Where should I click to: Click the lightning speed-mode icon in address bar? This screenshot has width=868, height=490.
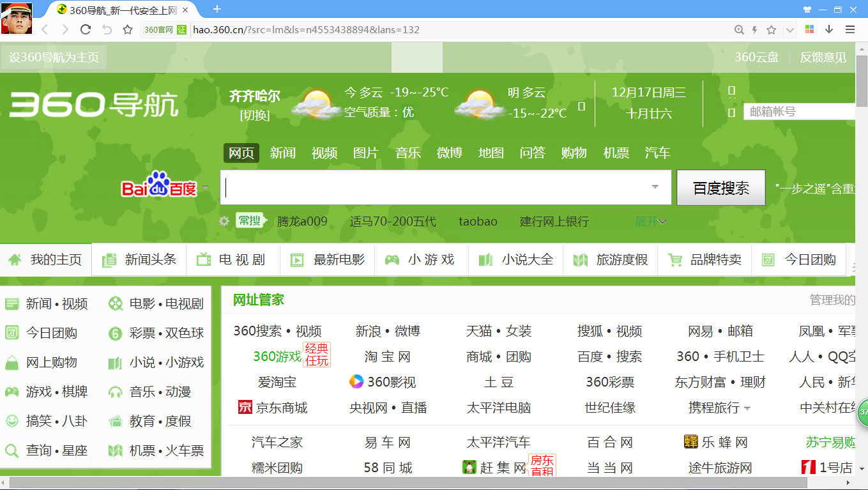click(755, 29)
